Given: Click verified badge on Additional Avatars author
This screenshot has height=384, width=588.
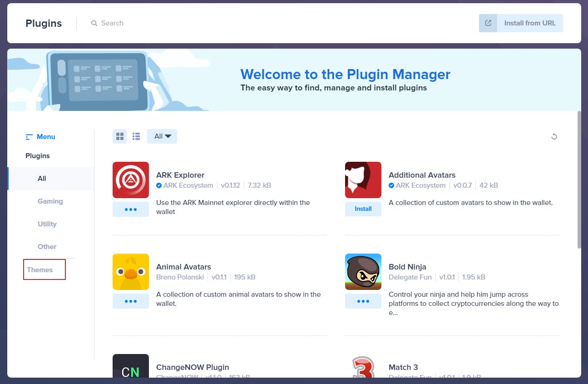Looking at the screenshot, I should (x=391, y=185).
